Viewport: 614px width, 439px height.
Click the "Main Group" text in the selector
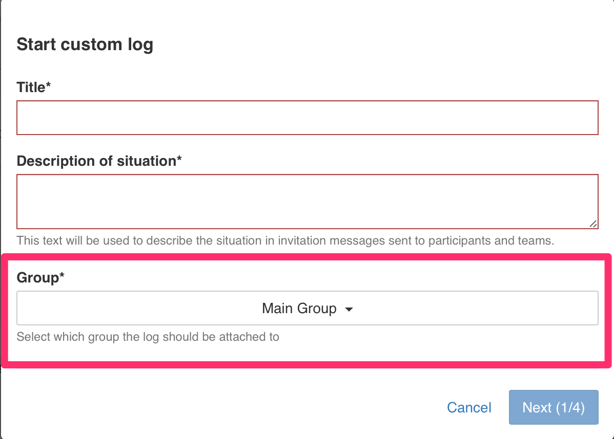[299, 309]
